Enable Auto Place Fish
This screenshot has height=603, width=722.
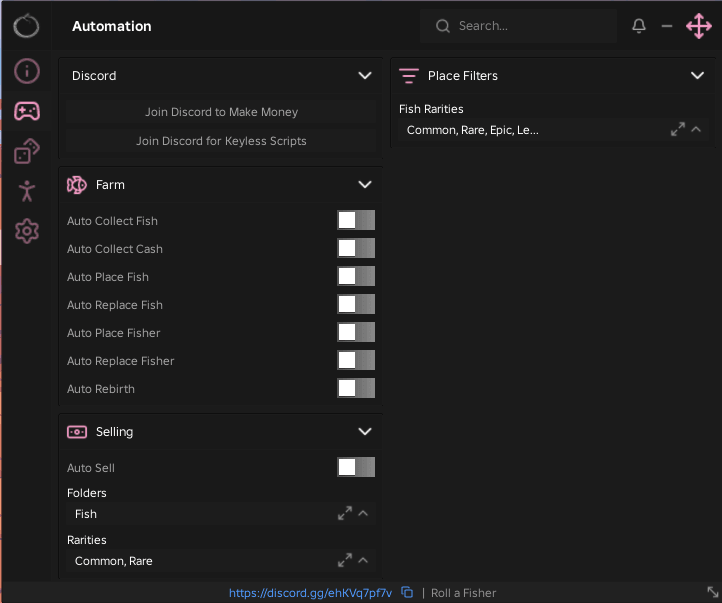356,276
